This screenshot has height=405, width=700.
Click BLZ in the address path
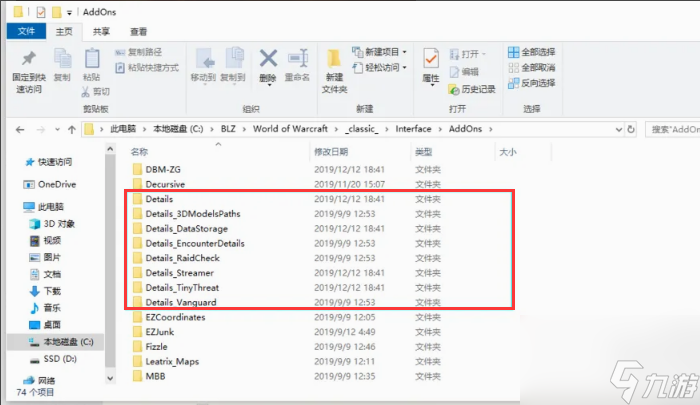pos(228,129)
